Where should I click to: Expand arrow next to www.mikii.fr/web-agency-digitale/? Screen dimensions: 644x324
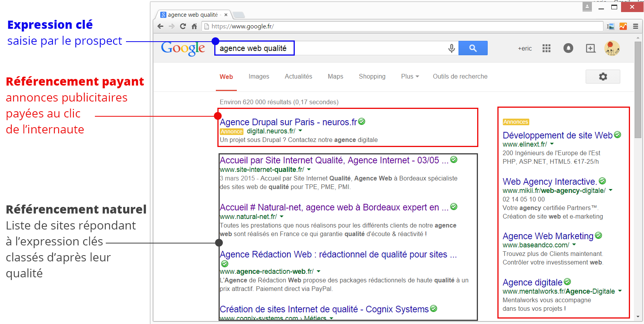(x=611, y=191)
